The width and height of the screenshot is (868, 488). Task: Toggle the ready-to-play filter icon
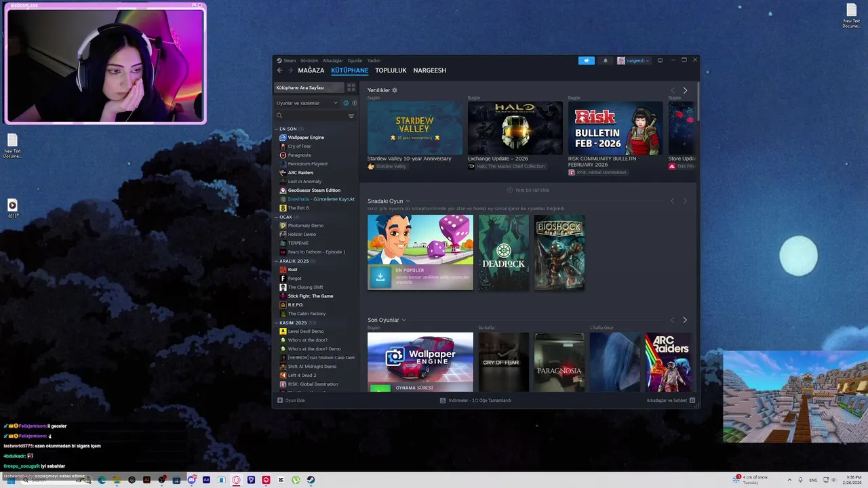354,103
